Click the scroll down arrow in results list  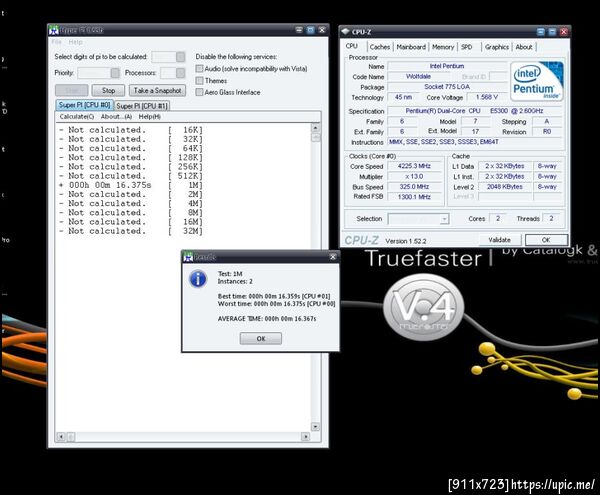coord(316,426)
